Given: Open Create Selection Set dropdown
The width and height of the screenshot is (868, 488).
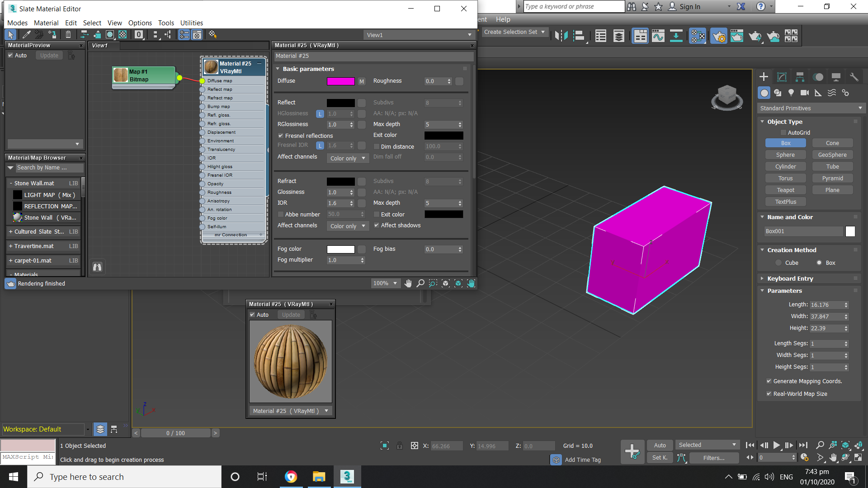Looking at the screenshot, I should pos(514,32).
